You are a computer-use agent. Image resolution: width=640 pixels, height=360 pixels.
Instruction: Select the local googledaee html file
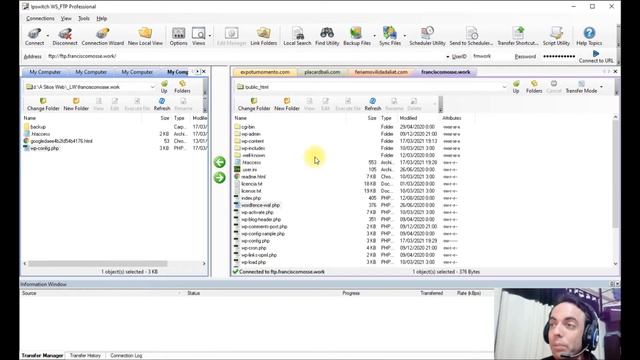(61, 141)
